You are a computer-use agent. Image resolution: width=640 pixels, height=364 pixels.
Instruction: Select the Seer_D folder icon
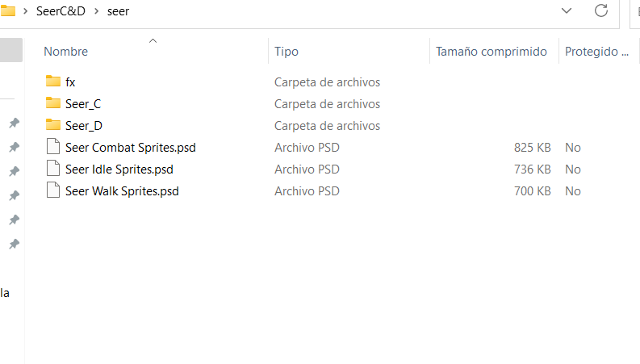53,124
